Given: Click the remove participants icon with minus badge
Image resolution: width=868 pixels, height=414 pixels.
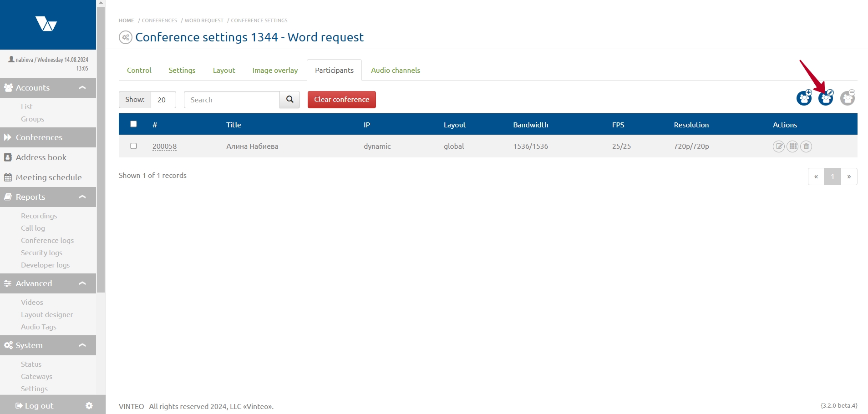Looking at the screenshot, I should (x=848, y=97).
